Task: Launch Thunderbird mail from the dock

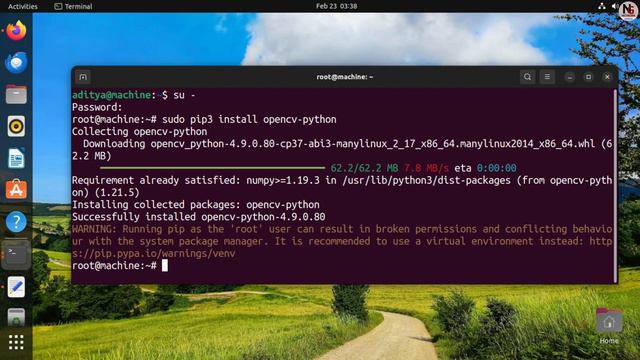Action: tap(16, 63)
